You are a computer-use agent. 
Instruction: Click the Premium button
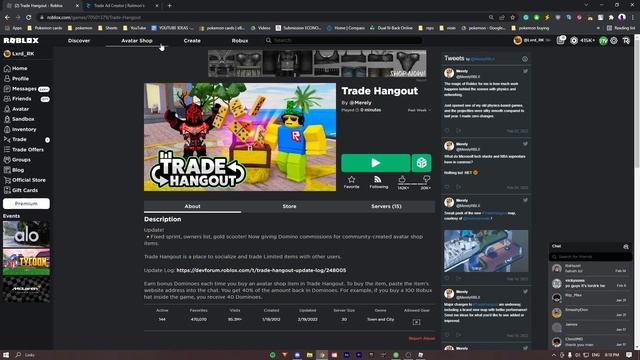tap(26, 203)
